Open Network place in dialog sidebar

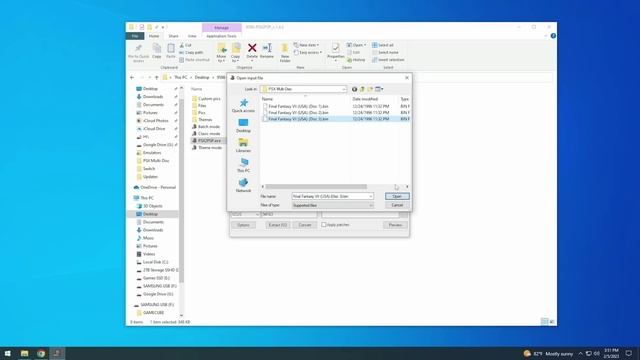[243, 185]
